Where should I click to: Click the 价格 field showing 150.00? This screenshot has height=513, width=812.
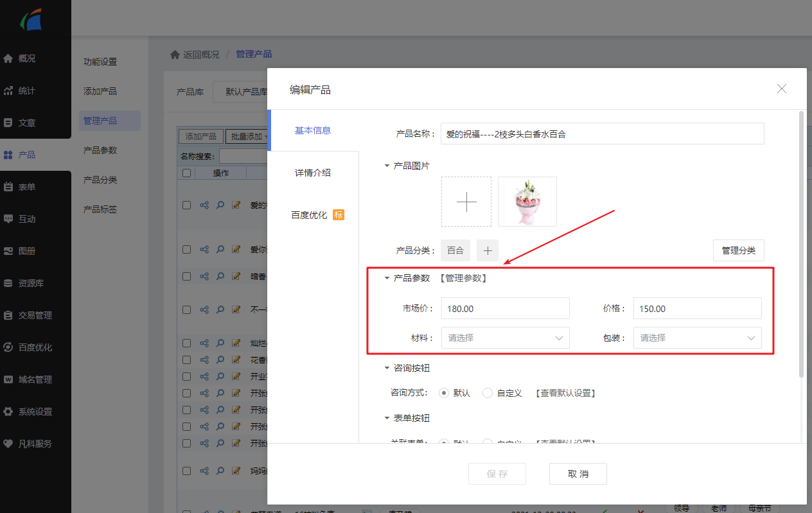pos(698,308)
